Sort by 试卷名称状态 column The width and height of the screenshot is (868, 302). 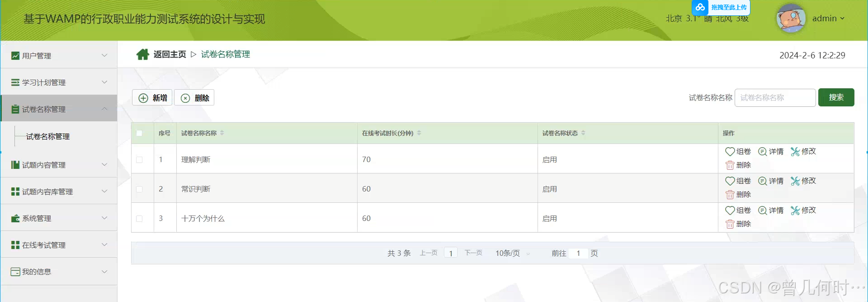tap(583, 133)
